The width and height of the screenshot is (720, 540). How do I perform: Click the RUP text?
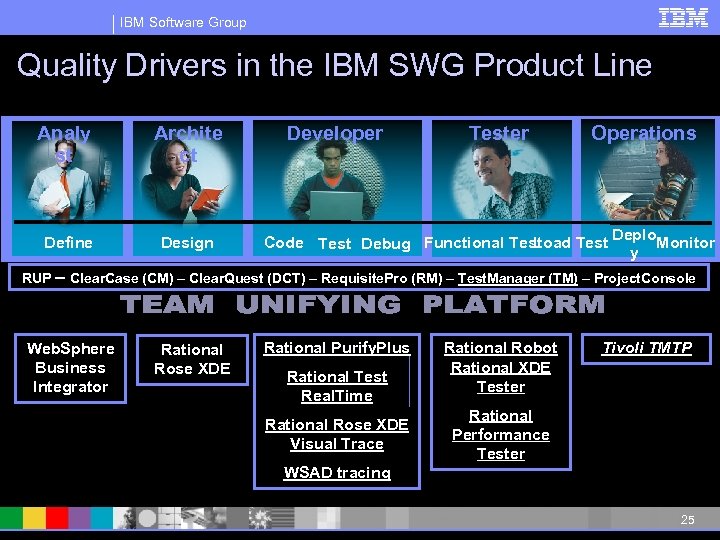coord(36,278)
